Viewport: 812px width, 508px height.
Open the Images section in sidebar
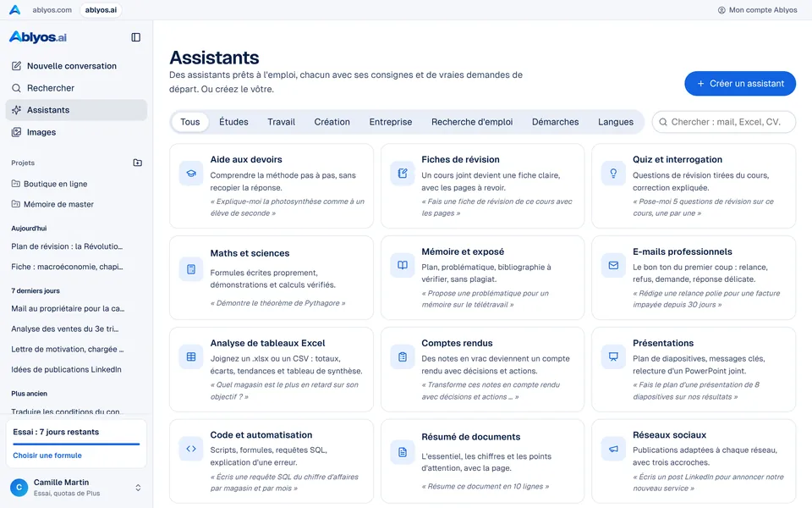[77, 132]
